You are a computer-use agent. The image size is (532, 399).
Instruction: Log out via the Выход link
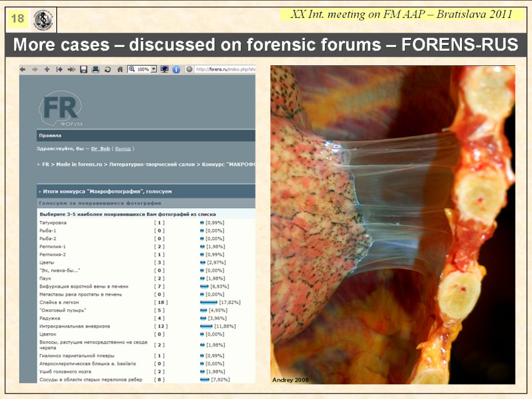point(123,149)
